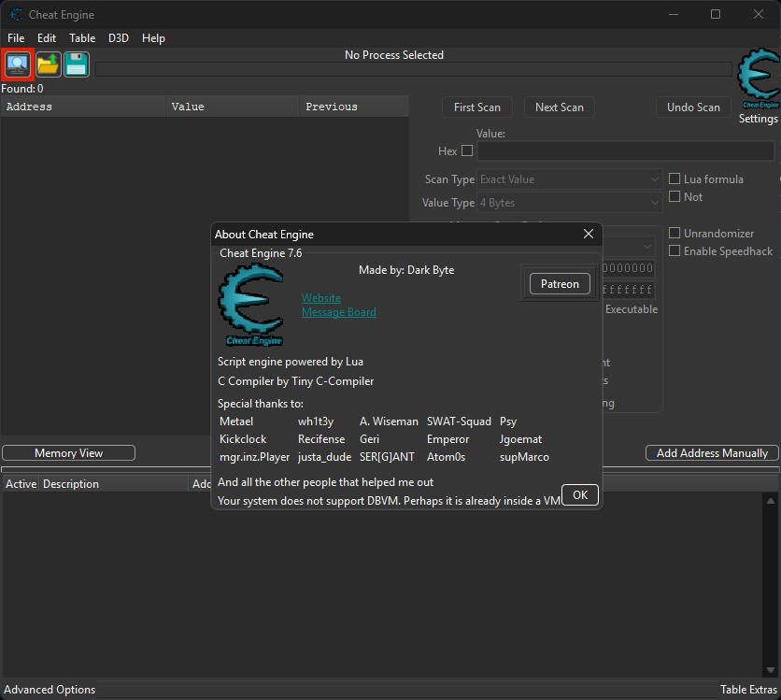Image resolution: width=781 pixels, height=700 pixels.
Task: Open Table Extras
Action: 748,690
